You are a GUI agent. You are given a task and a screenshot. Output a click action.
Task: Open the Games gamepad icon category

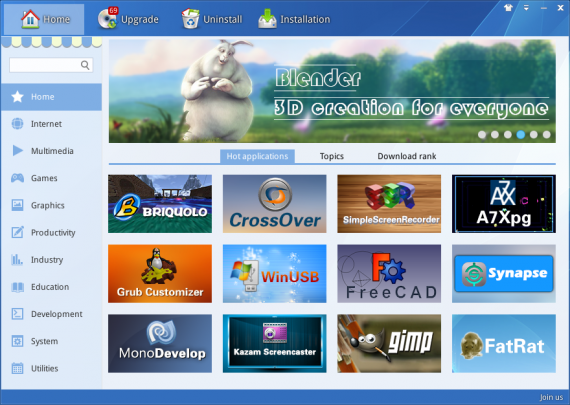point(17,178)
